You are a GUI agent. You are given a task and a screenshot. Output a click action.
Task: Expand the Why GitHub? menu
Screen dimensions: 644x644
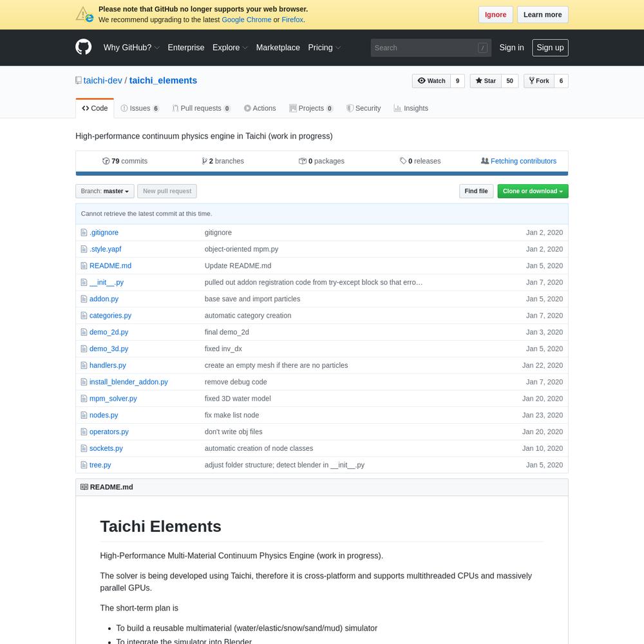(x=131, y=48)
